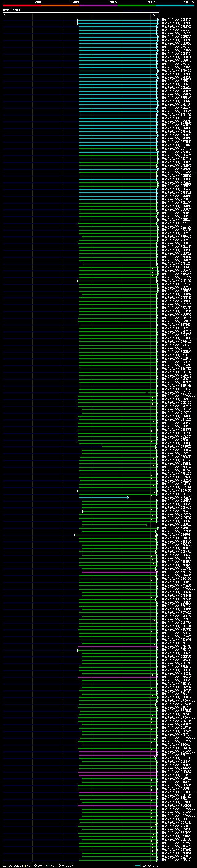Screen dimensions: 197x868
Task: Open hit UniRef100_B5JC59
Action: point(177,491)
